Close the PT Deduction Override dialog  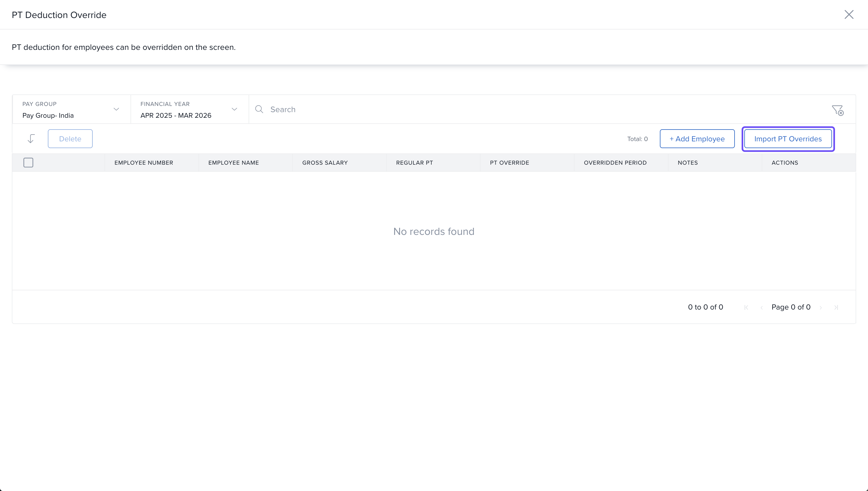point(849,14)
